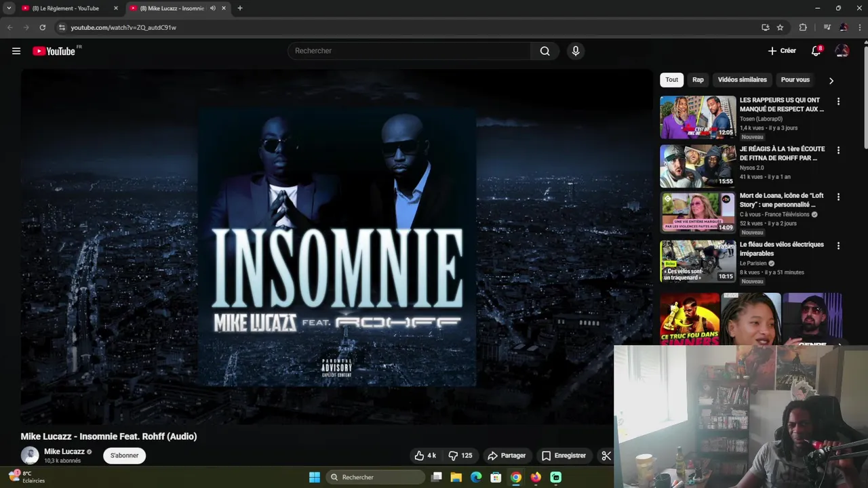Screen dimensions: 868x488
Task: Open the weather widget showing 8°C
Action: (x=26, y=476)
